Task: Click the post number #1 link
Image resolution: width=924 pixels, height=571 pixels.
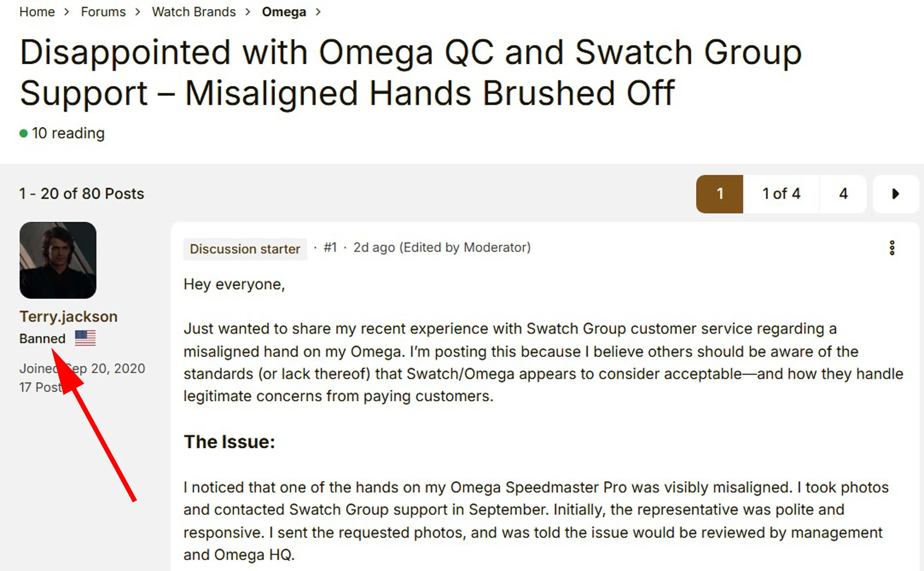Action: click(330, 248)
